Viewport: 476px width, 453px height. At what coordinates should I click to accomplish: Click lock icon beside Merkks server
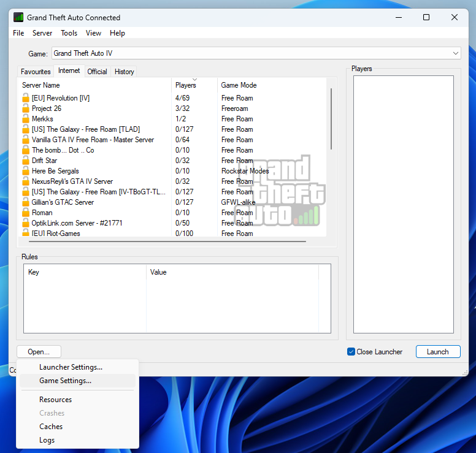[26, 119]
